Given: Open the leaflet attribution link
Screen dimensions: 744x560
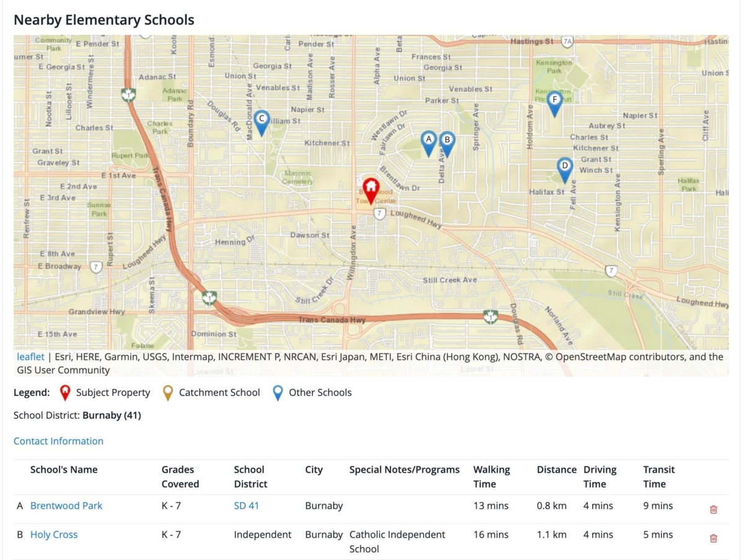Looking at the screenshot, I should 30,356.
